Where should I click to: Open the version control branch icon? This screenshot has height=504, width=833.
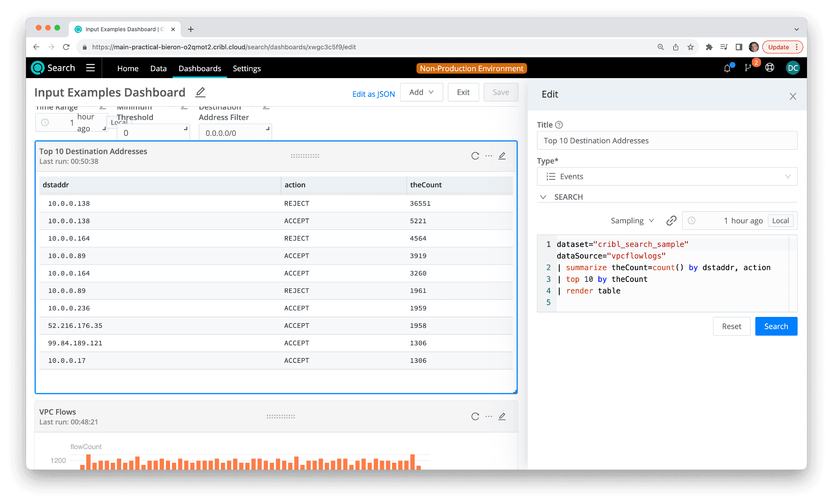coord(748,68)
